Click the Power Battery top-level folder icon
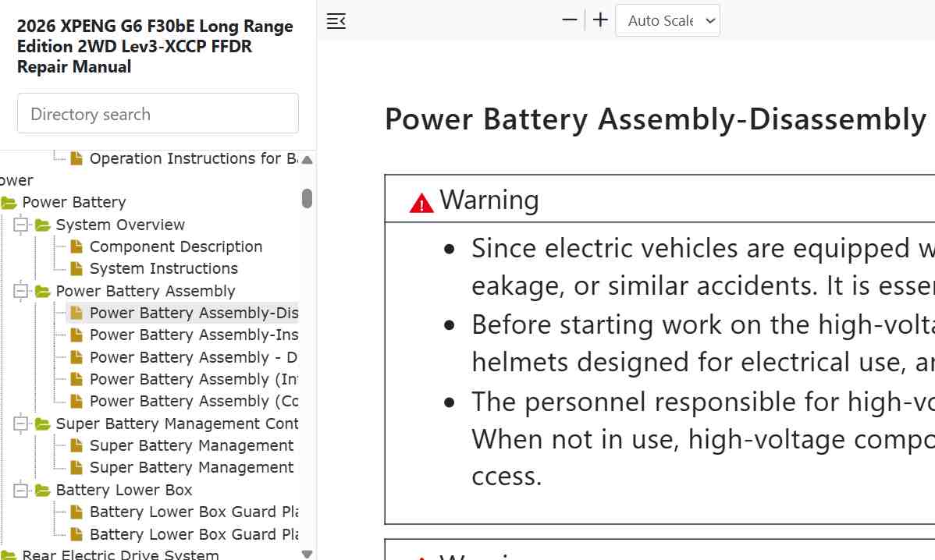935x560 pixels. [9, 203]
